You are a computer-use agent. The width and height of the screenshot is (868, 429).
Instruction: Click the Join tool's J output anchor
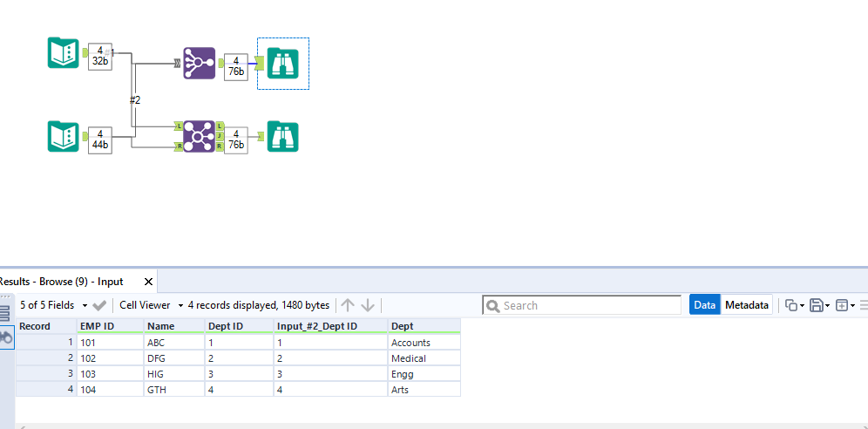(220, 136)
